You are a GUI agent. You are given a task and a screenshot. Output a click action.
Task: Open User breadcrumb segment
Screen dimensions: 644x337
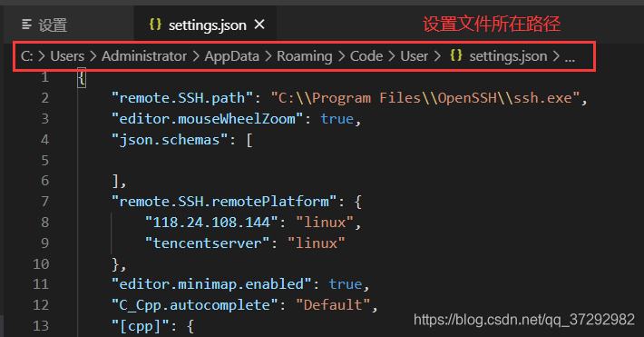point(414,56)
